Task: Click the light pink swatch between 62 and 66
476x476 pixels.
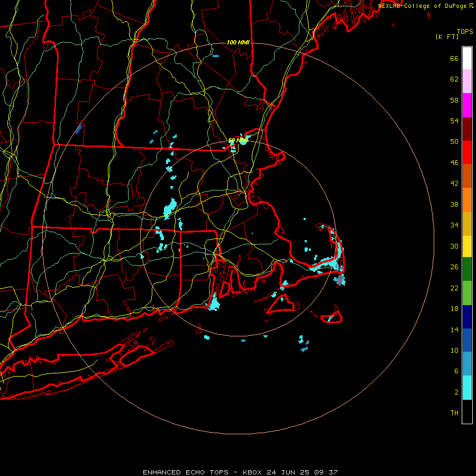Action: [x=467, y=81]
